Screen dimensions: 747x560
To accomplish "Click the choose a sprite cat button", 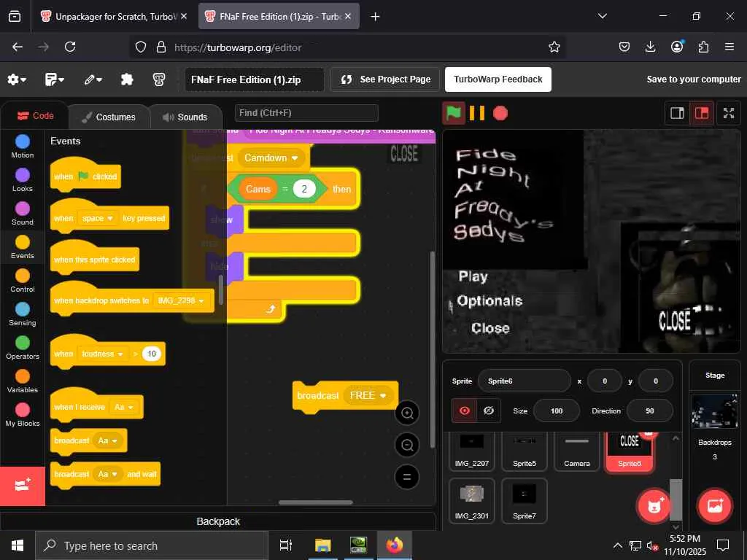I will [x=654, y=506].
